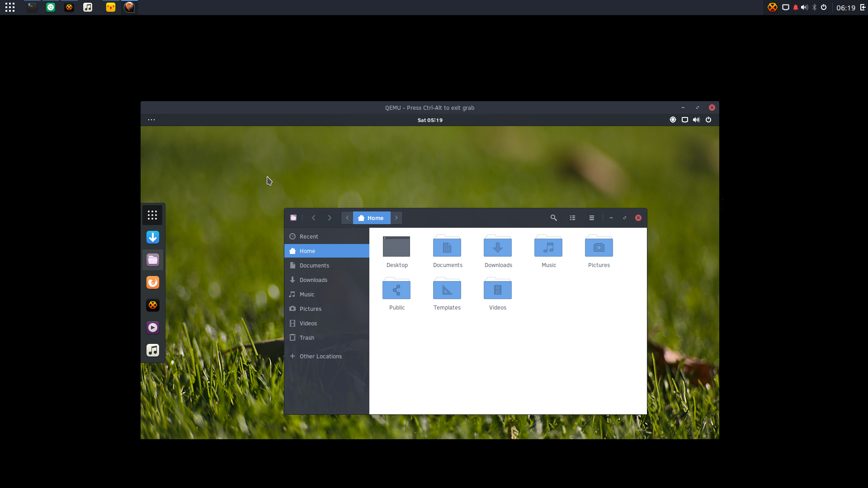The height and width of the screenshot is (488, 868).
Task: Click the yellow app icon in the host panel
Action: tap(111, 7)
